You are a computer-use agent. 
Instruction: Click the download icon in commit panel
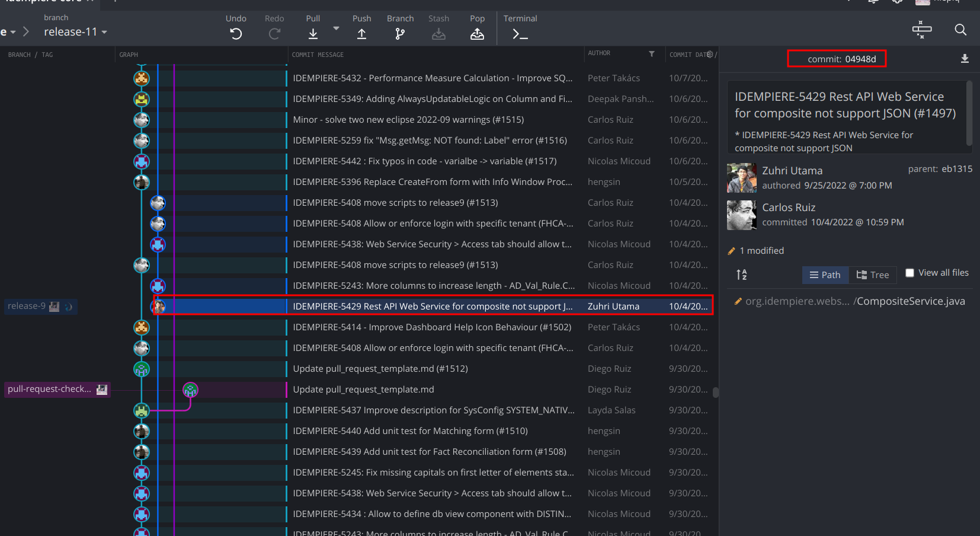pyautogui.click(x=965, y=59)
